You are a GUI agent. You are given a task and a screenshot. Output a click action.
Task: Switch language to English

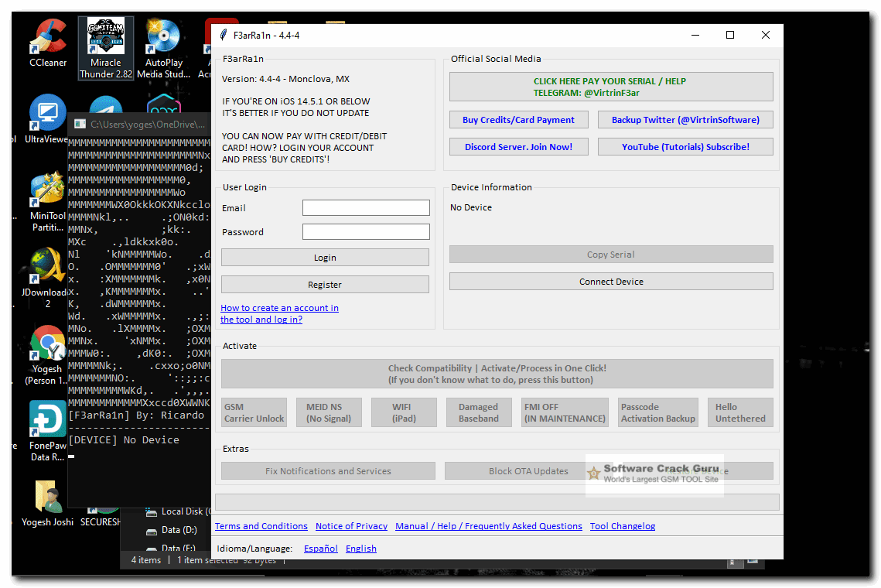361,549
